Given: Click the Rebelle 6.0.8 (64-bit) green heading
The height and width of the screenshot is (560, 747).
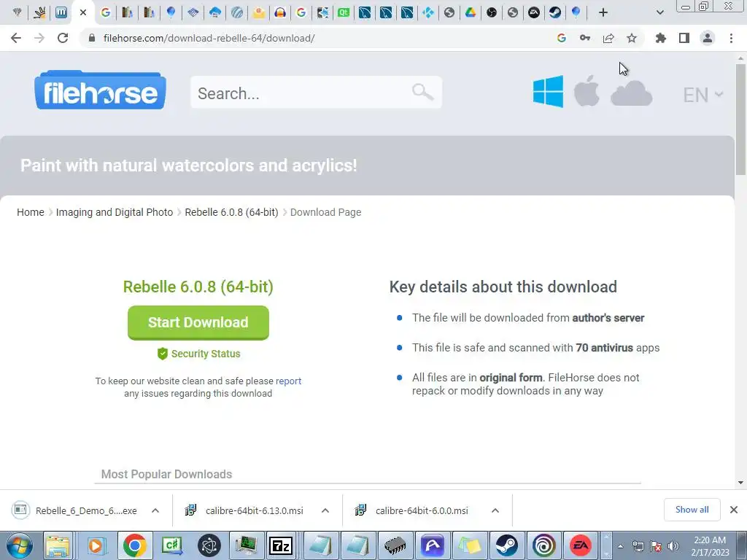Looking at the screenshot, I should (x=198, y=287).
